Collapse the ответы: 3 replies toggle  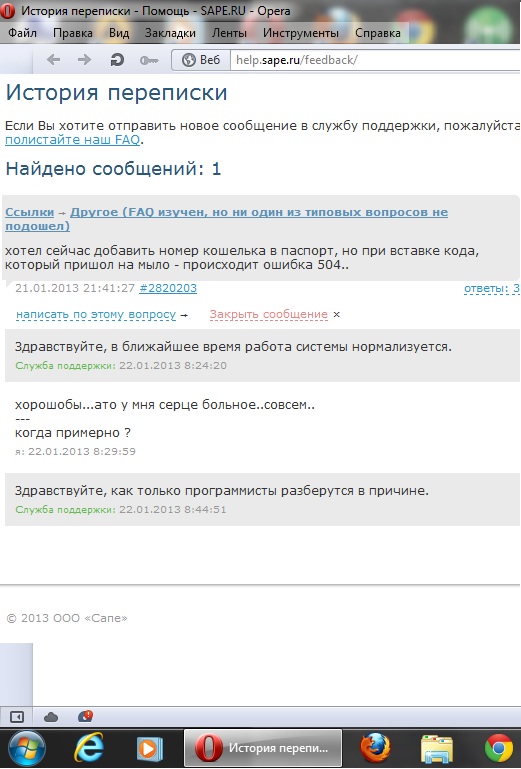coord(492,288)
